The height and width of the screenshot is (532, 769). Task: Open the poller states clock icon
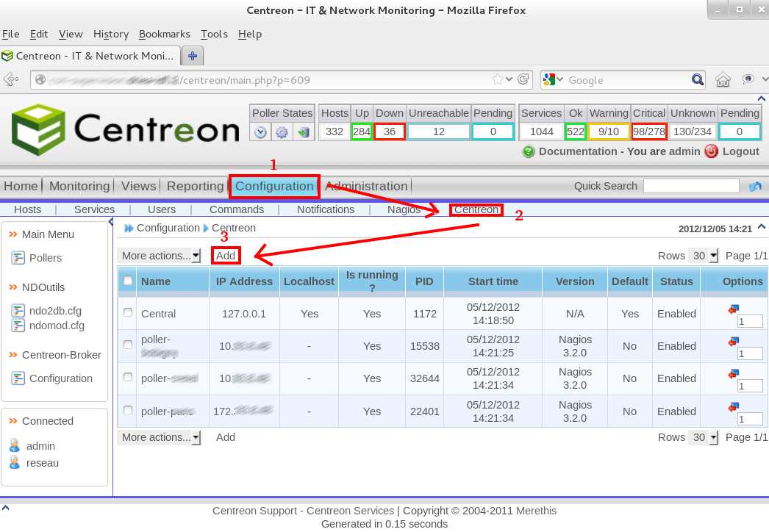(260, 132)
